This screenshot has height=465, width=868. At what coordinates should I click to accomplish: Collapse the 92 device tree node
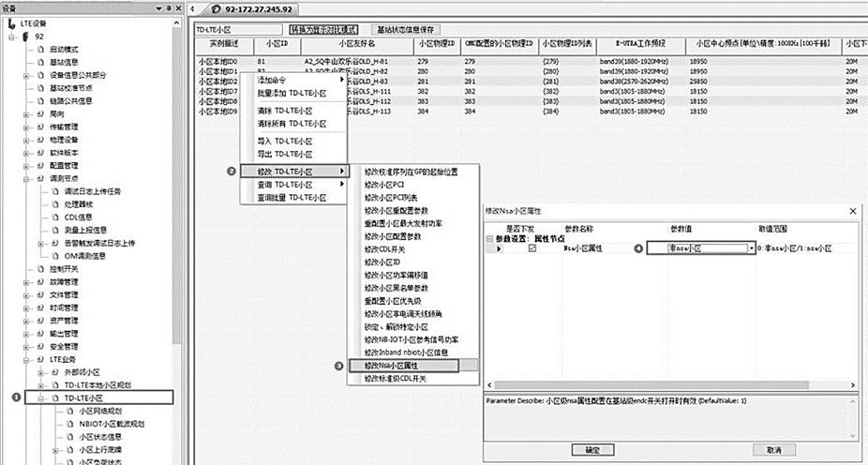click(11, 37)
